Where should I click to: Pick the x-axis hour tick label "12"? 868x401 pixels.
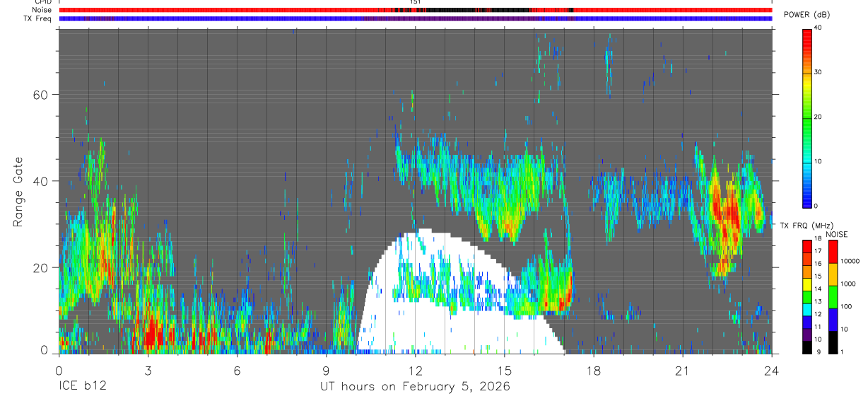click(416, 371)
